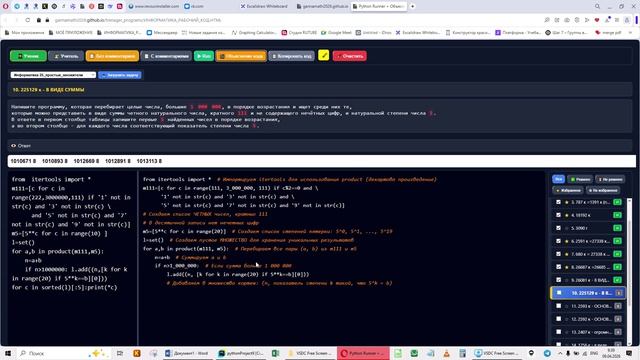
Task: Filter task list by Не решено
Action: (610, 179)
